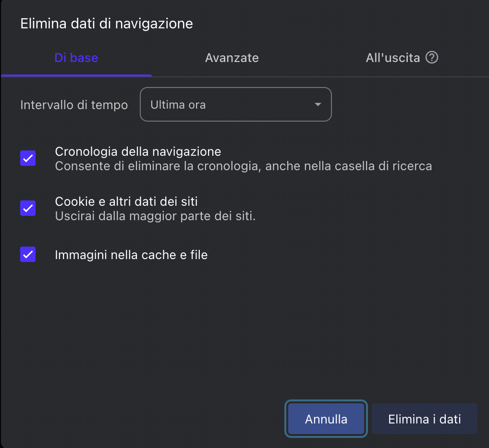
Task: Switch to the Avanzate tab
Action: click(232, 57)
